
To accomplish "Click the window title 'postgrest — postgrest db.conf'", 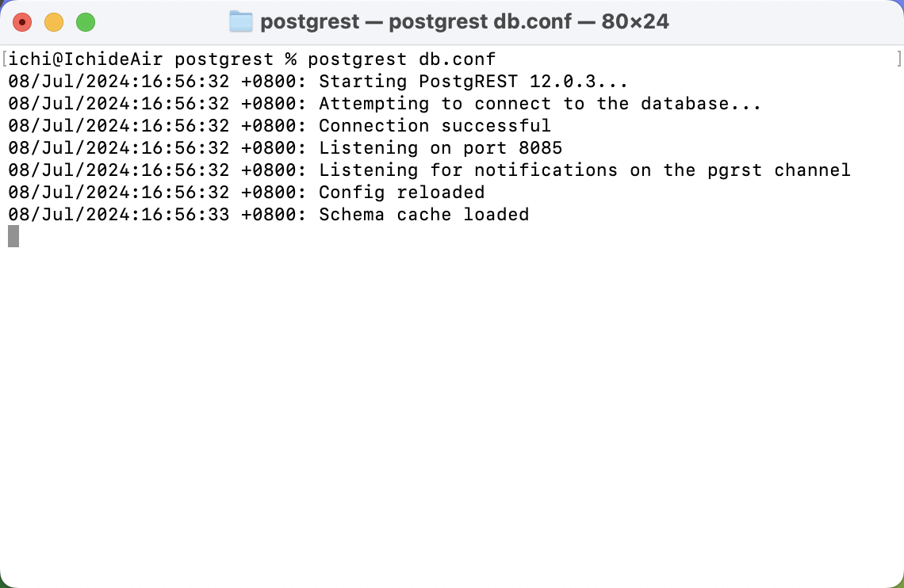I will (x=416, y=22).
